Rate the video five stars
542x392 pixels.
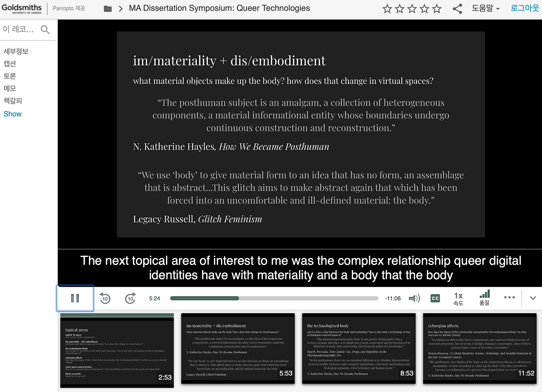[437, 9]
